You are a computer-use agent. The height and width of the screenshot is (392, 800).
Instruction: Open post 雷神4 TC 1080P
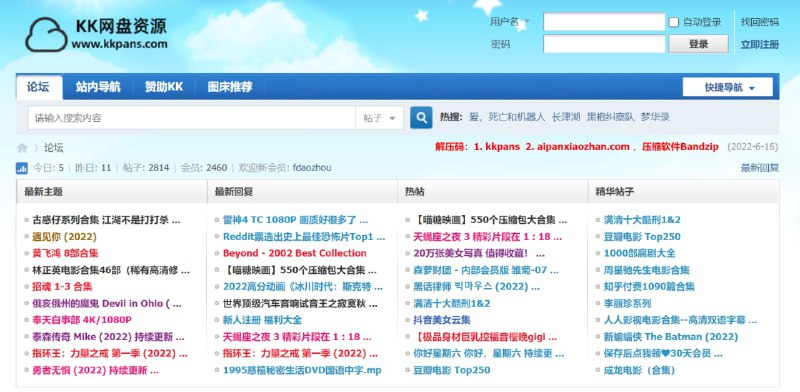click(295, 220)
